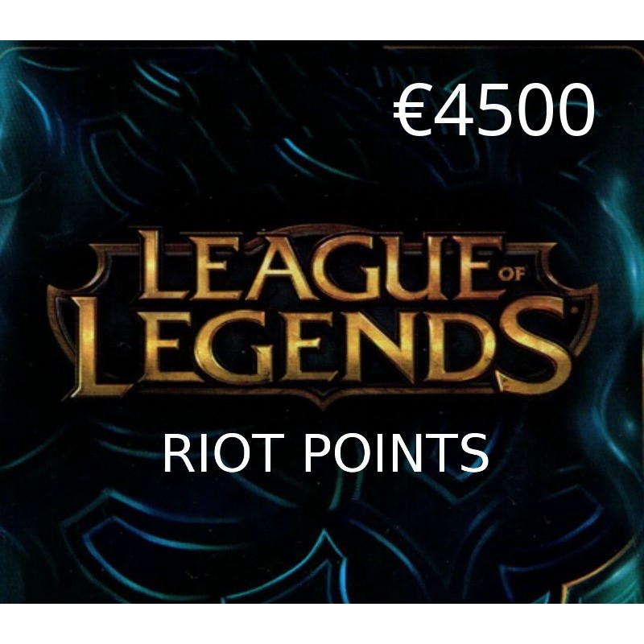Click the word LEGENDS in logo
The height and width of the screenshot is (644, 644).
(323, 347)
